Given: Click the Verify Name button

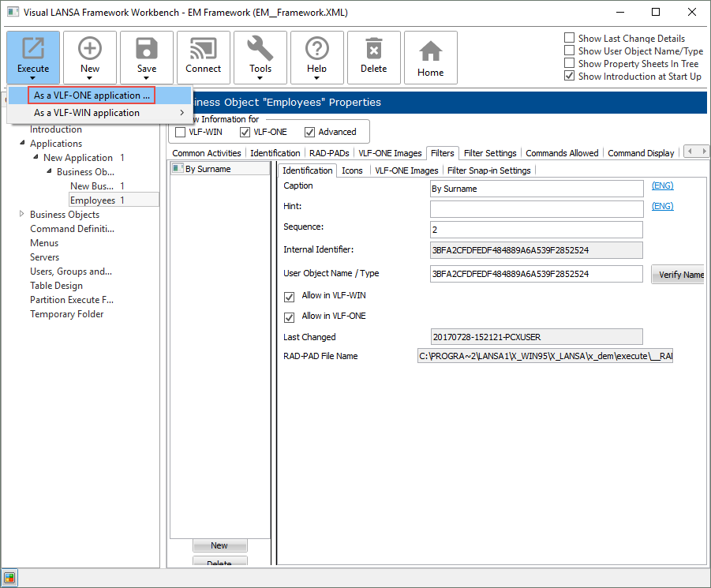Looking at the screenshot, I should [679, 275].
